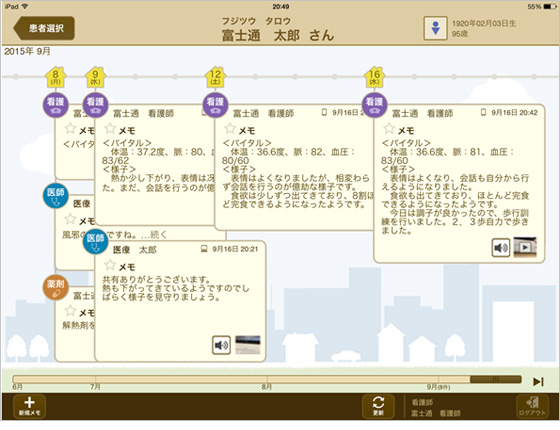This screenshot has width=560, height=430.
Task: Star the day 8 doctor 風邪 memo
Action: coord(70,219)
